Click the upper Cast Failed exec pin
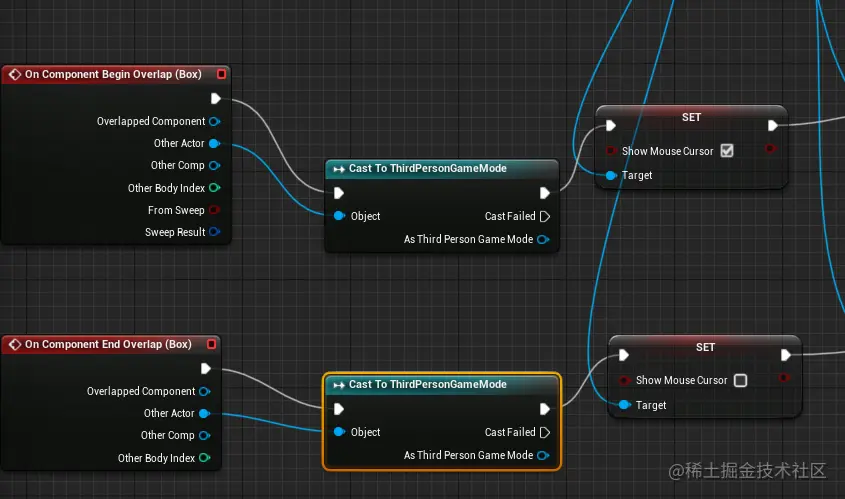This screenshot has height=499, width=845. (x=545, y=216)
